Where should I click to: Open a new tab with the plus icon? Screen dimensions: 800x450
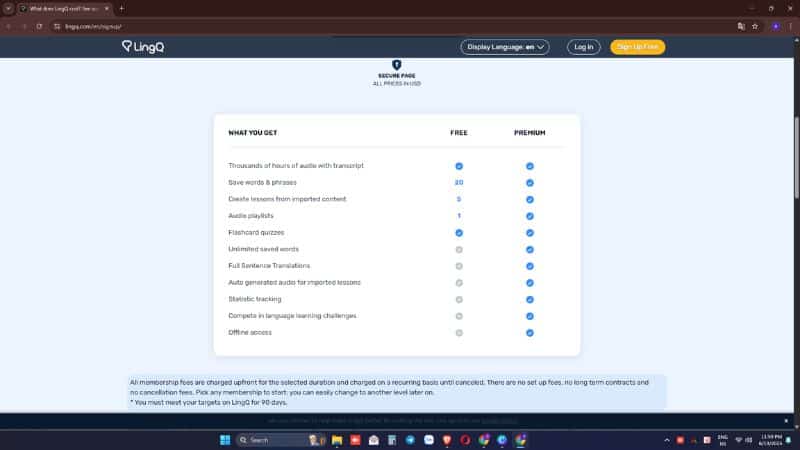(x=121, y=8)
